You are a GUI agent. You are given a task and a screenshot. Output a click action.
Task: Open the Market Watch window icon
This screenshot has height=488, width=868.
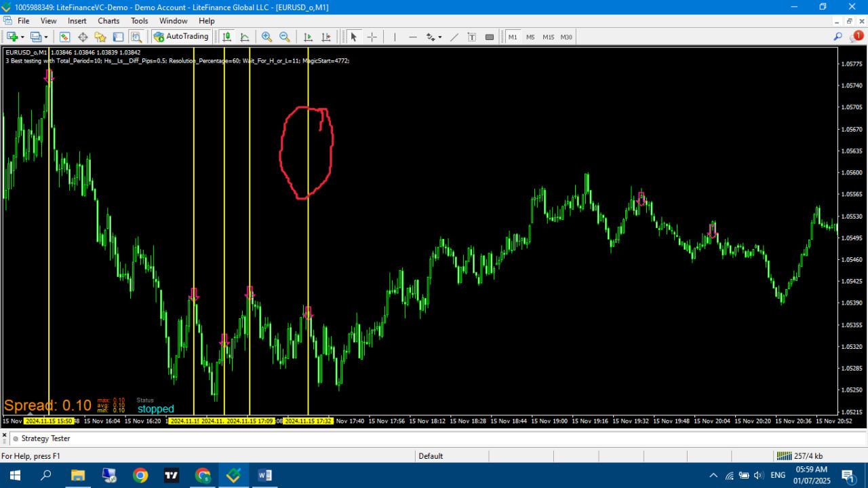point(65,37)
